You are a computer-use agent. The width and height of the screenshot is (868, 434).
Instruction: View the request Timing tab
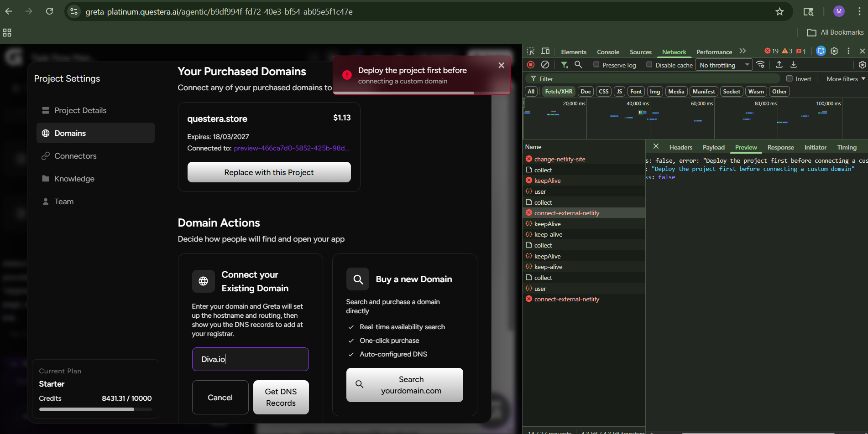pos(847,147)
